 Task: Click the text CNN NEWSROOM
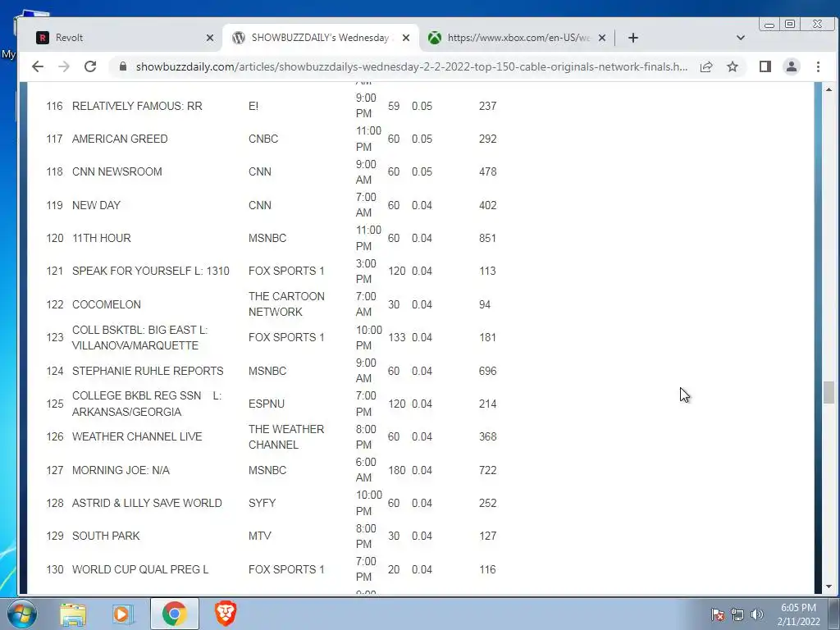click(116, 172)
